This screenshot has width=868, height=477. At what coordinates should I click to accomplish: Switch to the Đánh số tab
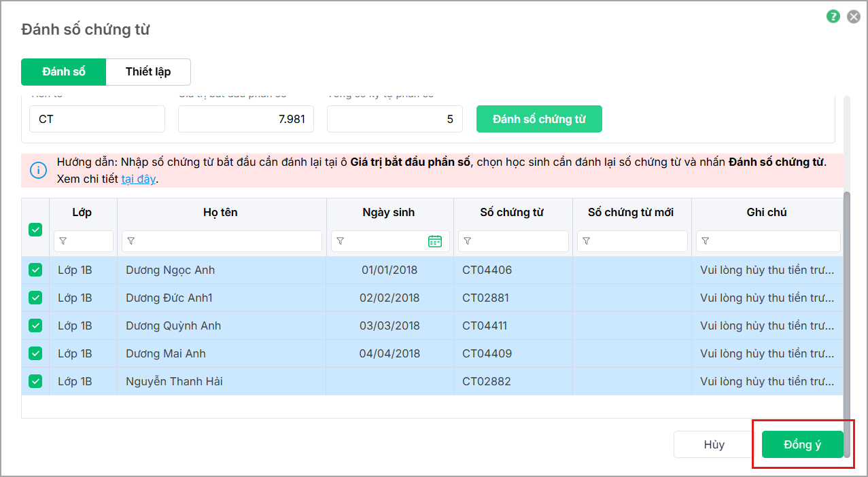pos(64,71)
